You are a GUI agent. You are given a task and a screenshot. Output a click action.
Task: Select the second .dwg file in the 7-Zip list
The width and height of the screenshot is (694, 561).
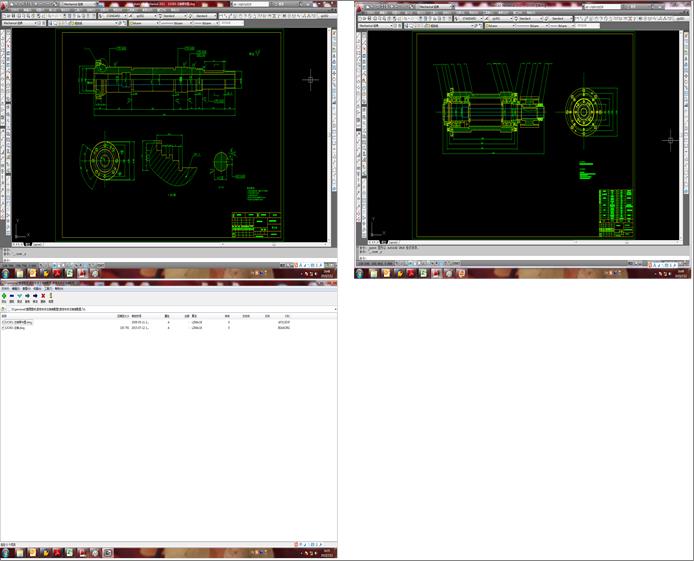(14, 328)
